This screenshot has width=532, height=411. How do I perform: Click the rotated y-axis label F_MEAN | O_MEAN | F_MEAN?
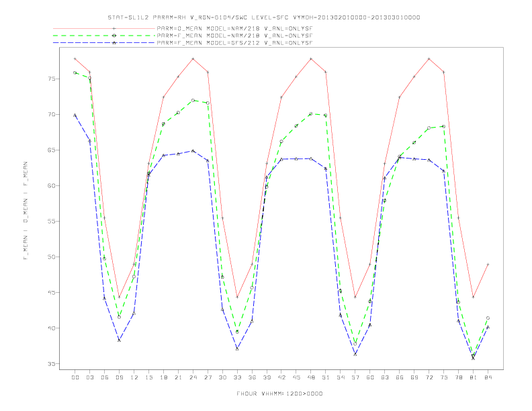tap(26, 211)
